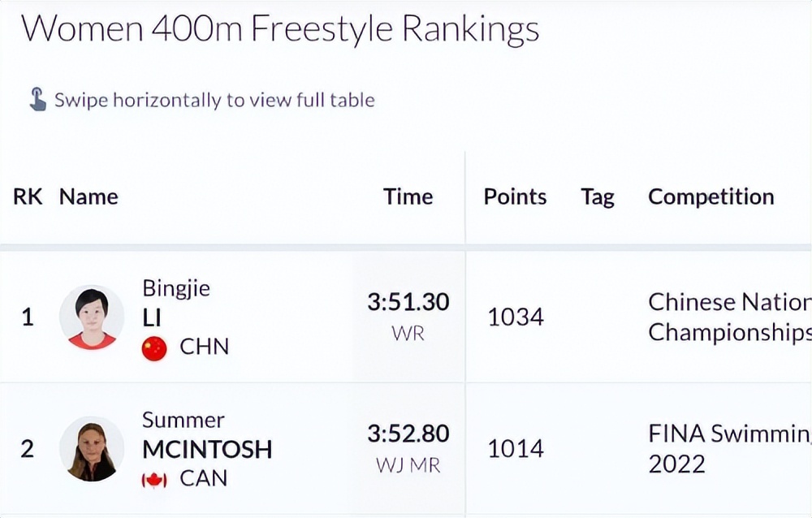The width and height of the screenshot is (812, 518).
Task: Open FINA Swimming 2022 competition link
Action: click(x=728, y=449)
